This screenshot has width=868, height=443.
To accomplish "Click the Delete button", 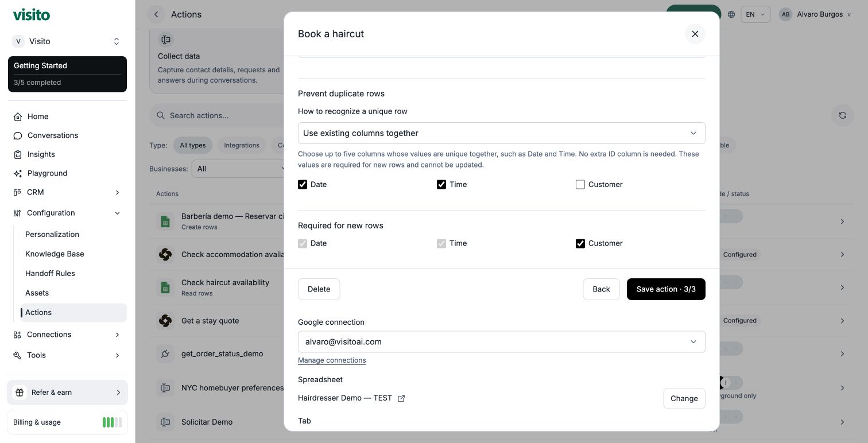I will (x=319, y=289).
